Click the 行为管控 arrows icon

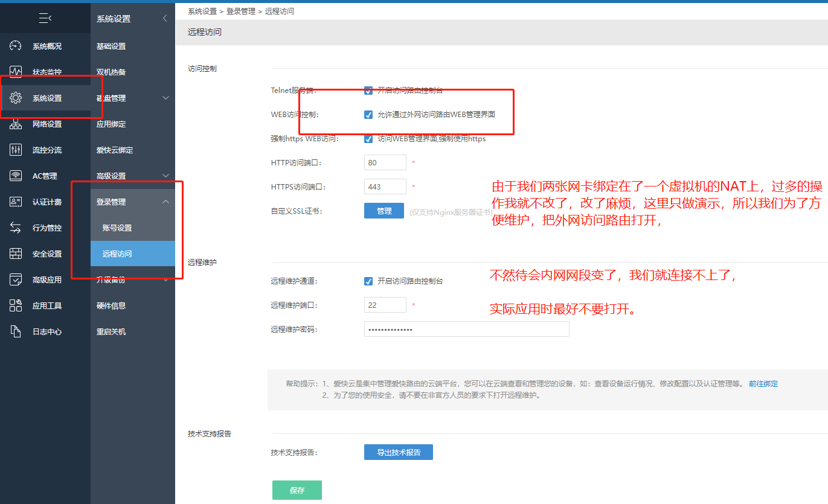(x=16, y=228)
